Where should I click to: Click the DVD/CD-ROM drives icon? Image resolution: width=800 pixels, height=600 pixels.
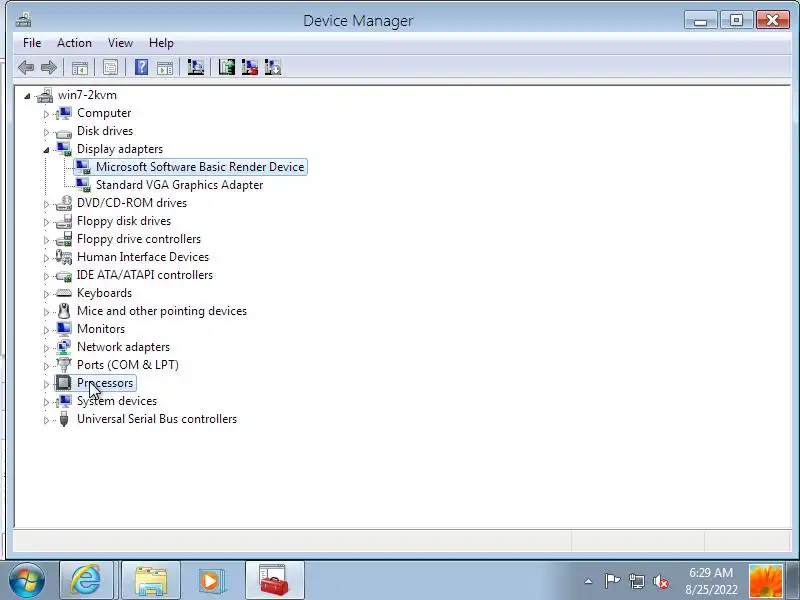coord(64,203)
